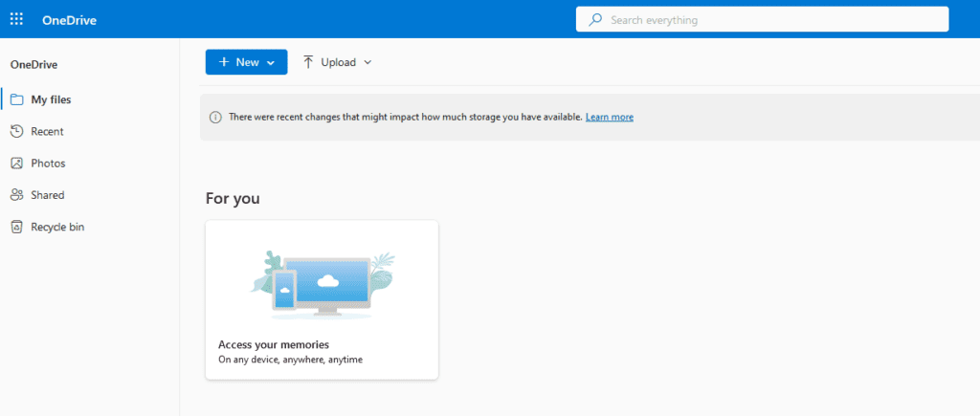Focus the Search everything field

point(766,19)
